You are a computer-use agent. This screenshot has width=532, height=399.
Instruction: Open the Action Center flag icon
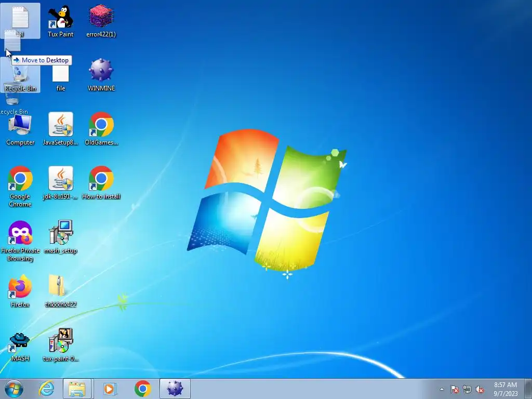[x=455, y=389]
